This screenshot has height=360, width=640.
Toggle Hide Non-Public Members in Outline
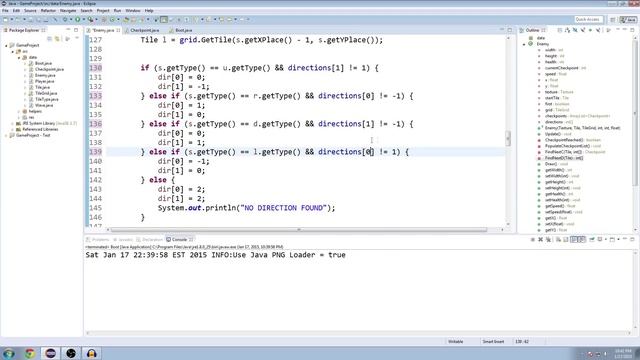pyautogui.click(x=590, y=30)
